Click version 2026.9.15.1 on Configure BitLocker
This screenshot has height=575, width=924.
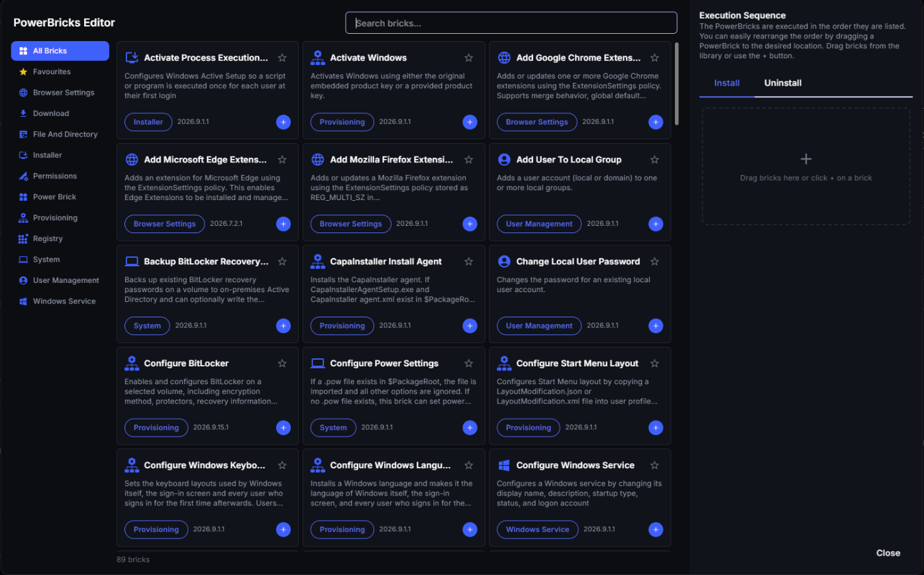point(211,427)
